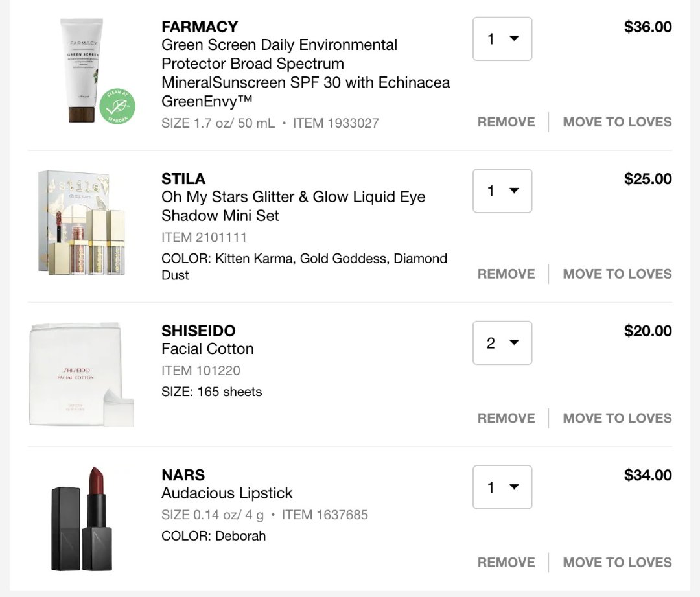Open the NARS lipstick quantity dropdown
The image size is (700, 597).
502,487
